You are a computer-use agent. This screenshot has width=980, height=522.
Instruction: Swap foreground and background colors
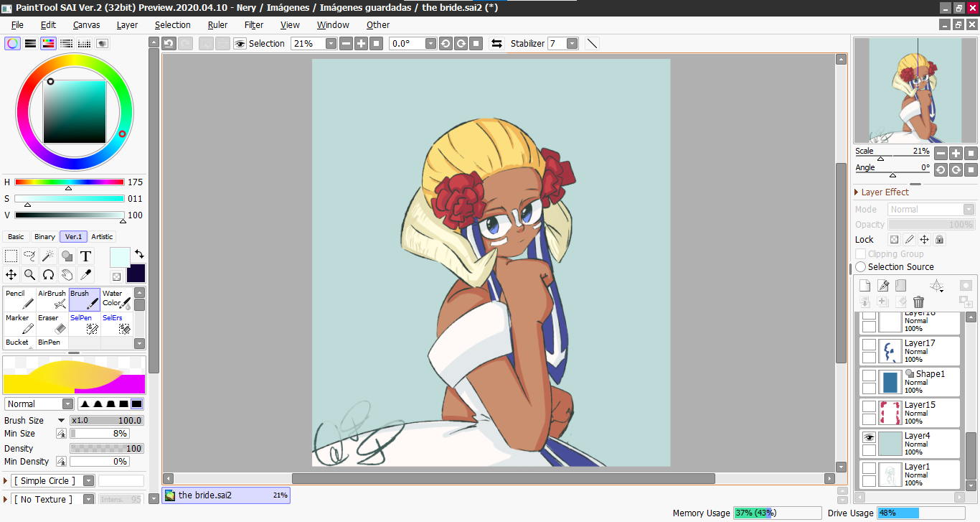(x=139, y=254)
